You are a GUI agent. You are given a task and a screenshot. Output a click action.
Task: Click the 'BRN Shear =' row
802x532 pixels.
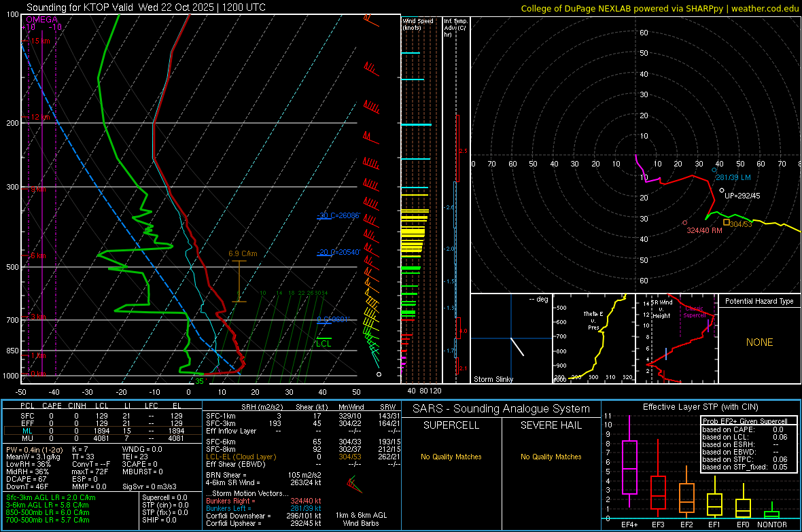(264, 475)
